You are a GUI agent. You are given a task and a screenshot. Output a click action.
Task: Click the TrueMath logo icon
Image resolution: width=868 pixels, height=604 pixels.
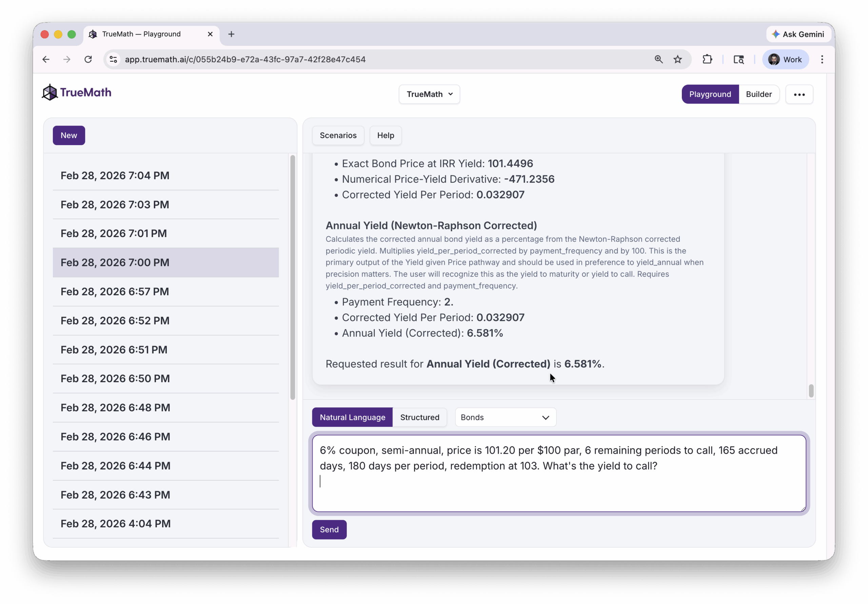pos(50,93)
